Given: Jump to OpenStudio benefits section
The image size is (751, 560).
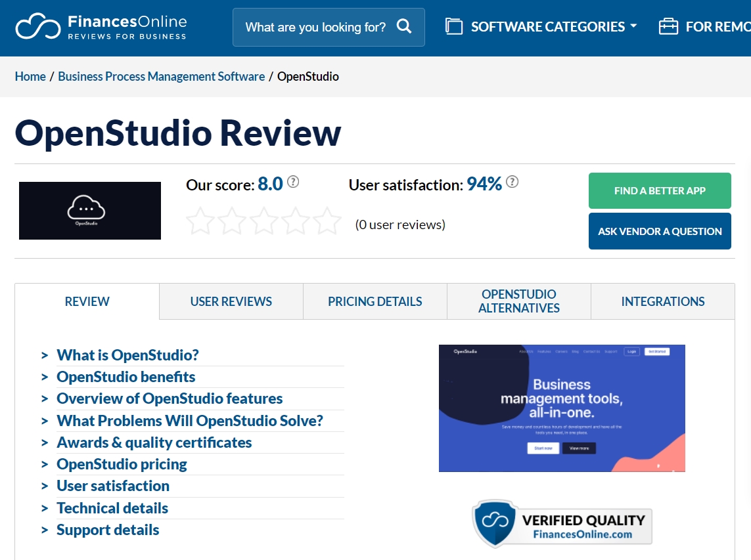Looking at the screenshot, I should (126, 377).
